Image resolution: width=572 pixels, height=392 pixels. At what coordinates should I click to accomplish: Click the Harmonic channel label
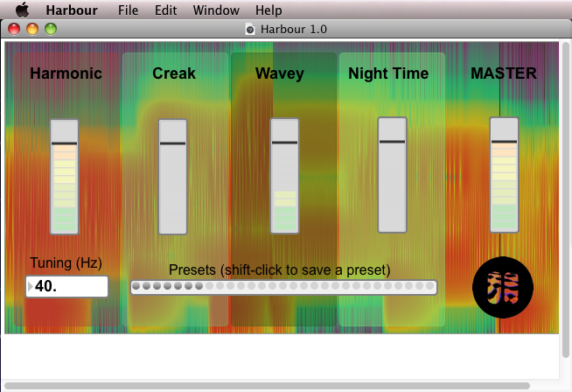click(66, 73)
